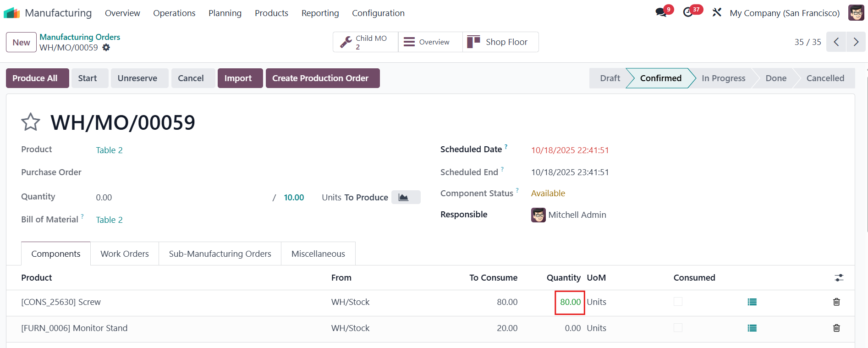Open the Configuration menu

378,13
